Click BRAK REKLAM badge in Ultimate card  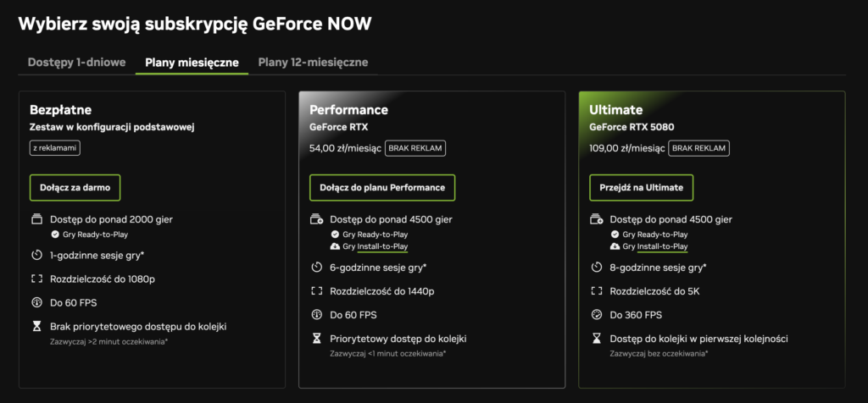699,149
